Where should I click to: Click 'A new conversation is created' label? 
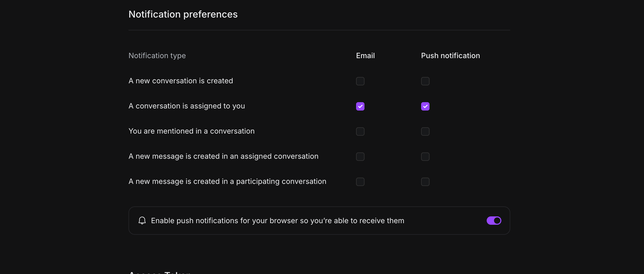[x=181, y=81]
